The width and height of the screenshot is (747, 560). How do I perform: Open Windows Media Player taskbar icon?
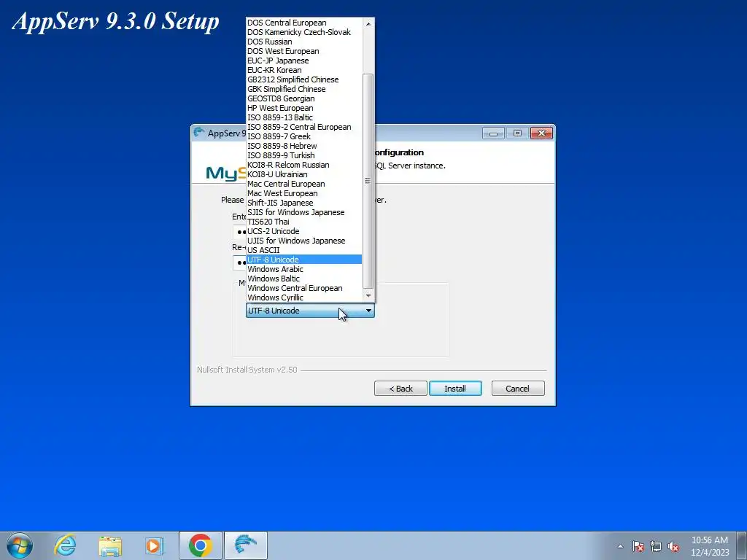click(155, 545)
